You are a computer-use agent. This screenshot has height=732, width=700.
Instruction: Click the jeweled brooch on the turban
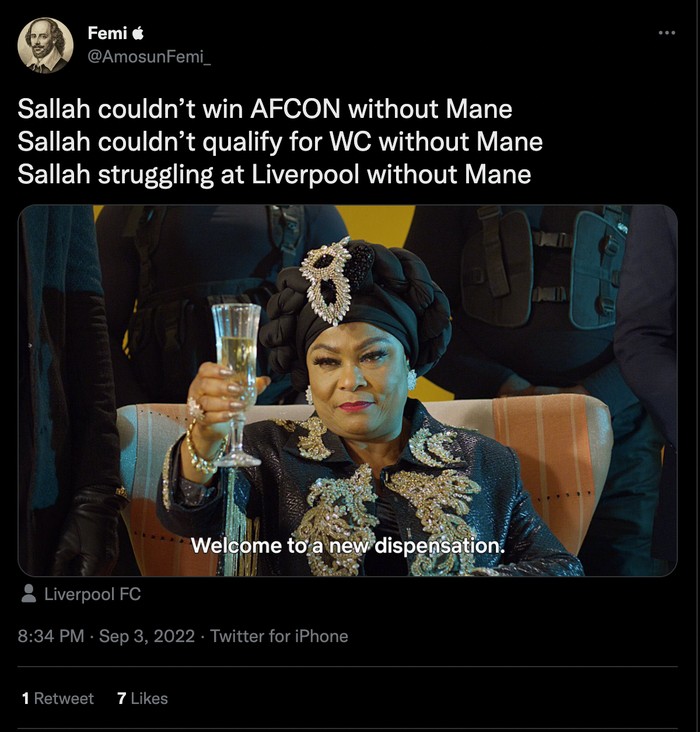(329, 278)
